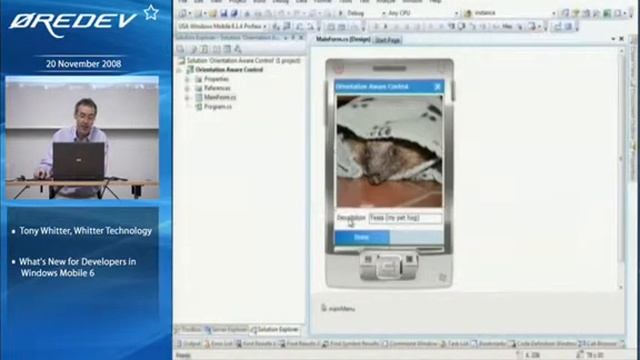
Task: Expand the References folder node
Action: 187,88
